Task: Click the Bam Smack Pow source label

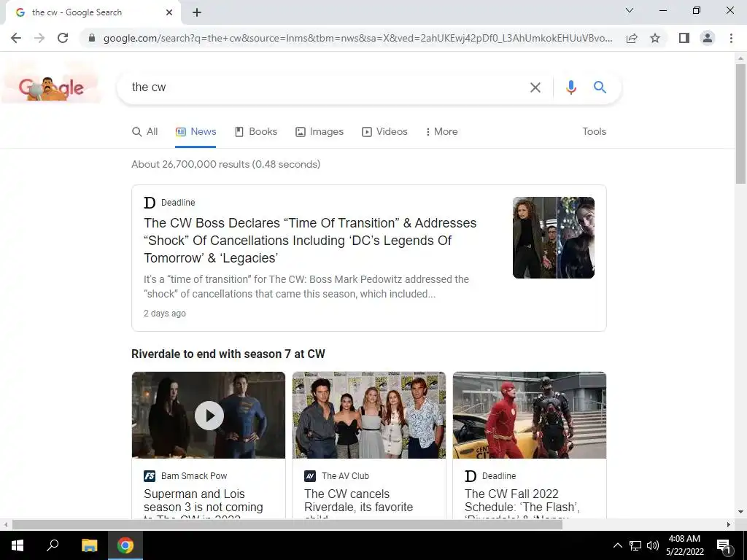Action: pyautogui.click(x=194, y=475)
